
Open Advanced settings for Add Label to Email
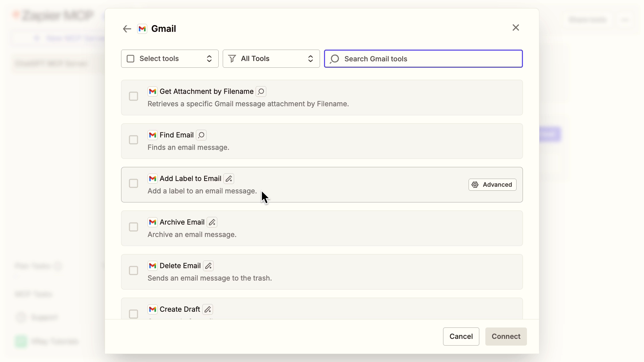(x=492, y=185)
